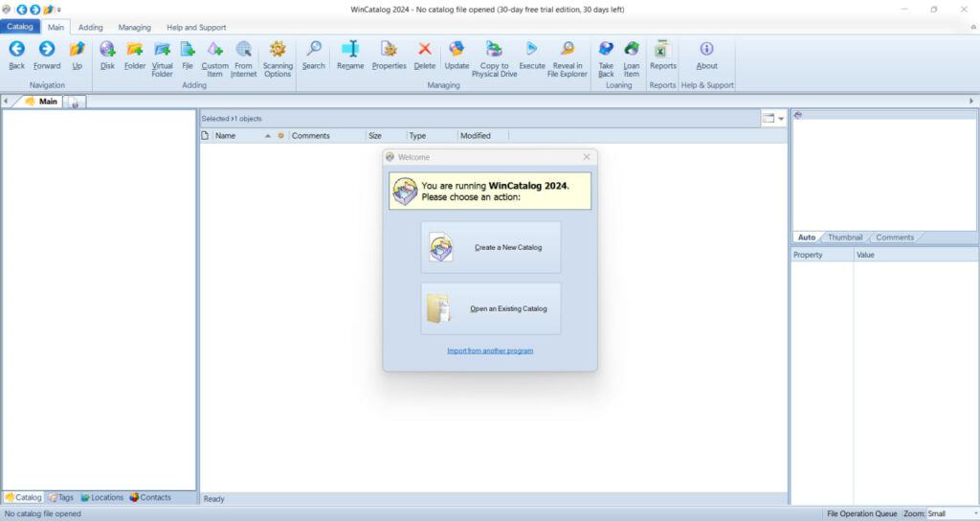
Task: Open the new tab next to Main
Action: pos(75,102)
